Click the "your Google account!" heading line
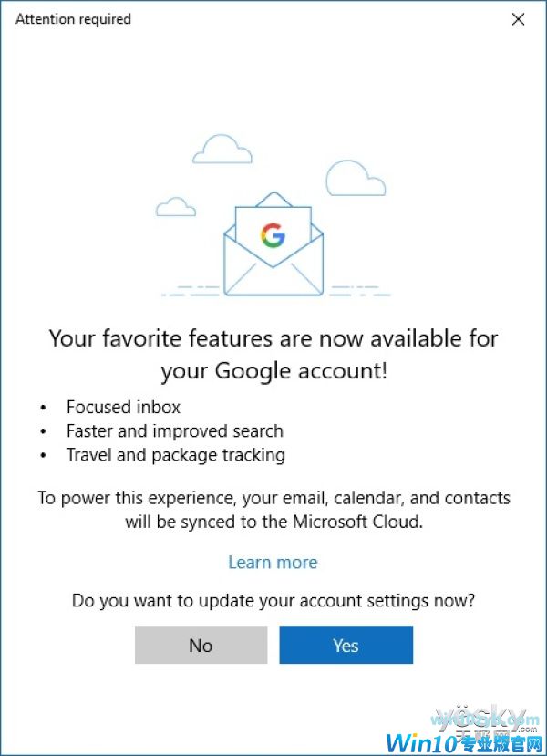The width and height of the screenshot is (547, 756). click(273, 371)
